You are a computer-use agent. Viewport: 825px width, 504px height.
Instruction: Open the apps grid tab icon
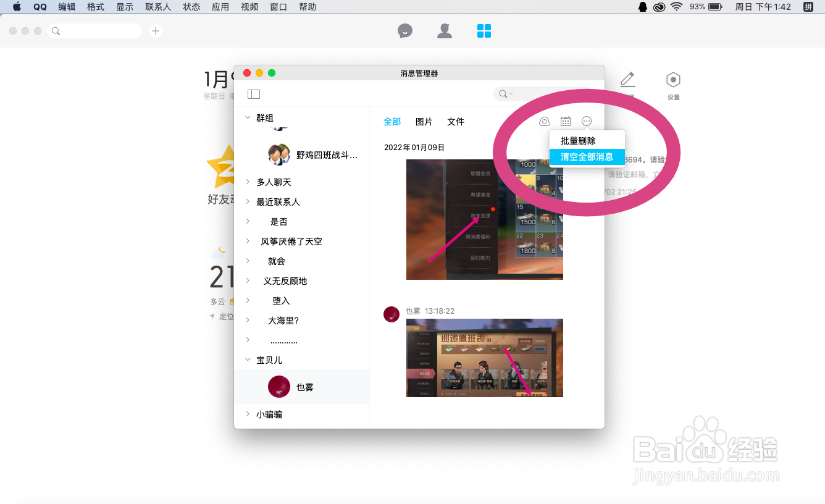[484, 31]
